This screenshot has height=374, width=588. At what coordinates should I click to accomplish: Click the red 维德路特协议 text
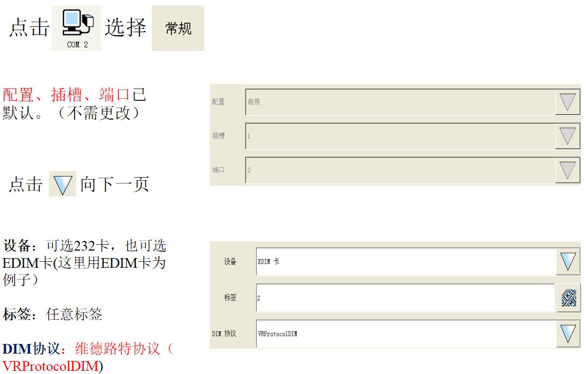(x=117, y=349)
